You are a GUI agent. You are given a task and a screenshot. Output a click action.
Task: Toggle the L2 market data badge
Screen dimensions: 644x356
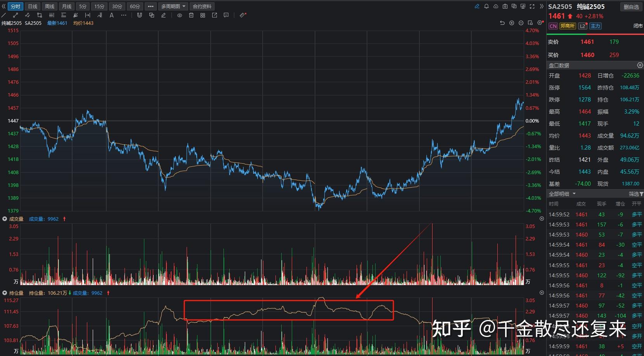click(x=582, y=26)
